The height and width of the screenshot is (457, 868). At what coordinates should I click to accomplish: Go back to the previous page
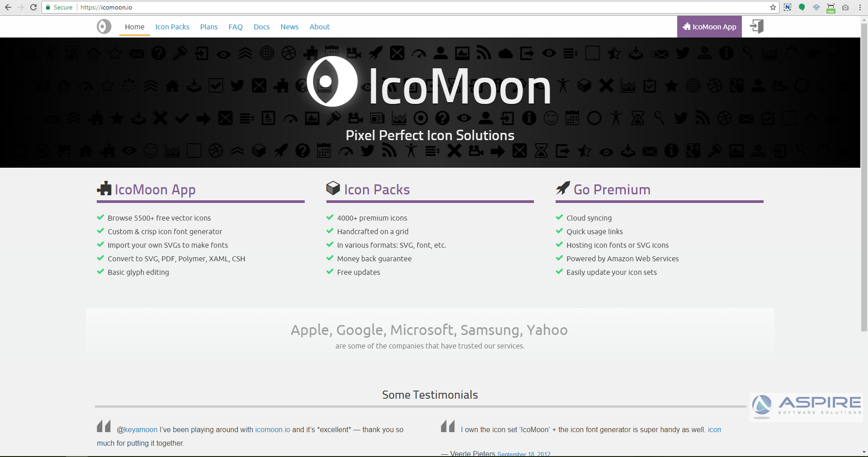[x=8, y=7]
